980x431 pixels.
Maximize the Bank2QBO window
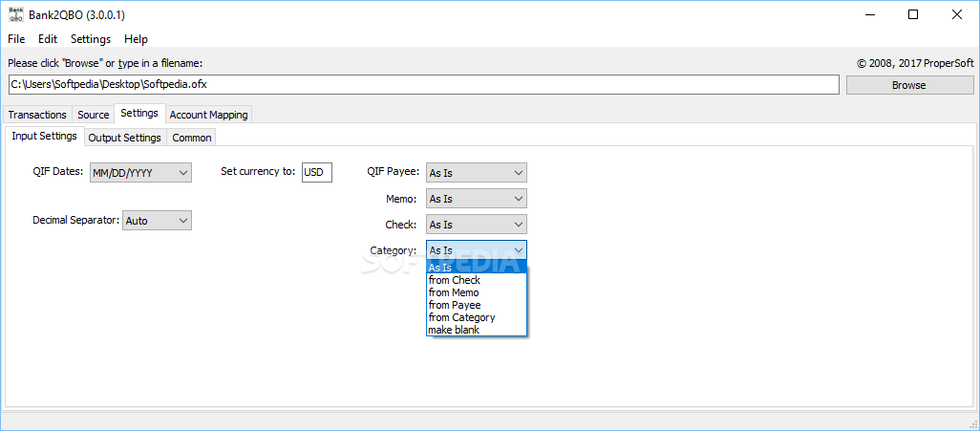913,15
